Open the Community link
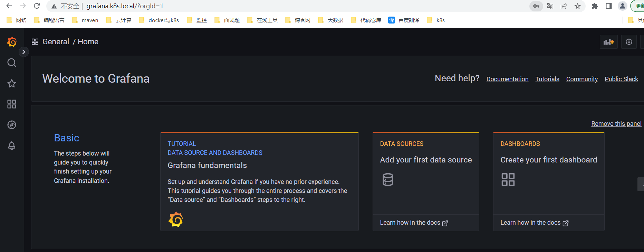This screenshot has height=252, width=644. click(582, 79)
